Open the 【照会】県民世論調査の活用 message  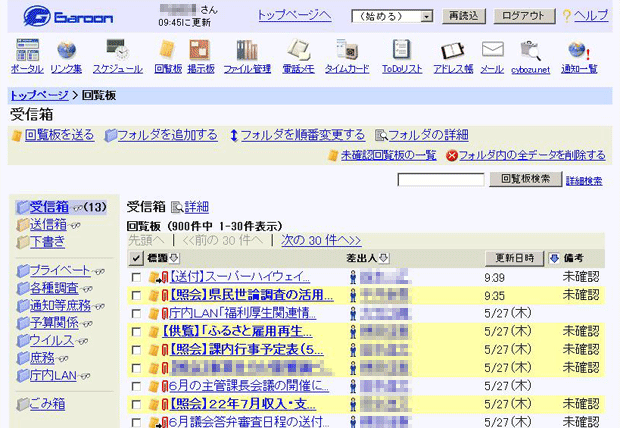(x=251, y=295)
